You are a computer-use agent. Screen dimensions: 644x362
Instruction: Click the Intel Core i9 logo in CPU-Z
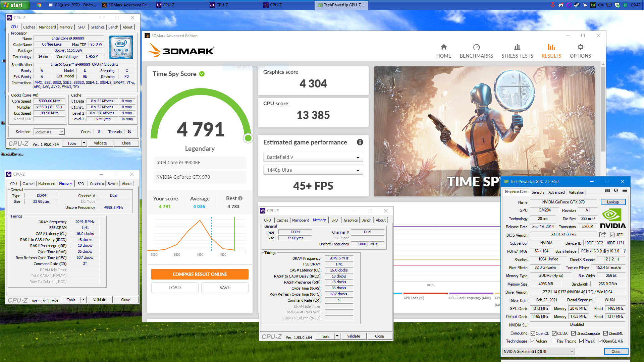pos(121,47)
